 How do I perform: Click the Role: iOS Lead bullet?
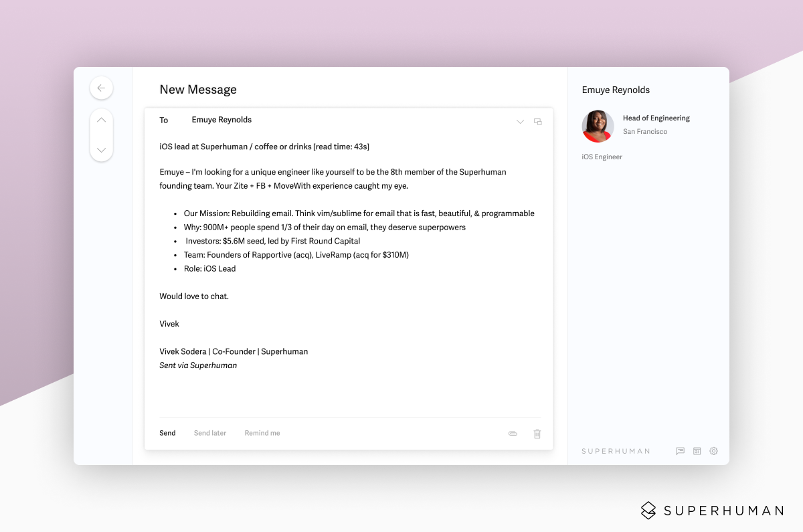pos(209,268)
